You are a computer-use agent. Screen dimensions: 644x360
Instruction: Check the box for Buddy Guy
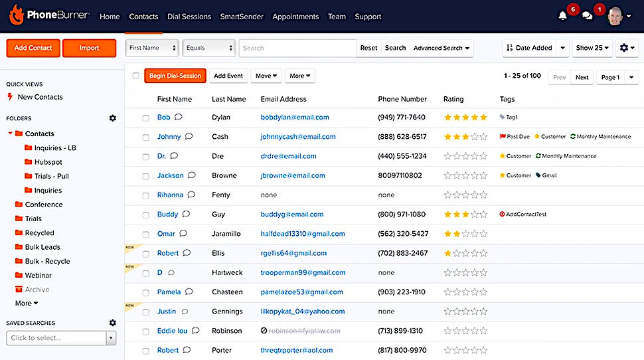click(x=146, y=215)
